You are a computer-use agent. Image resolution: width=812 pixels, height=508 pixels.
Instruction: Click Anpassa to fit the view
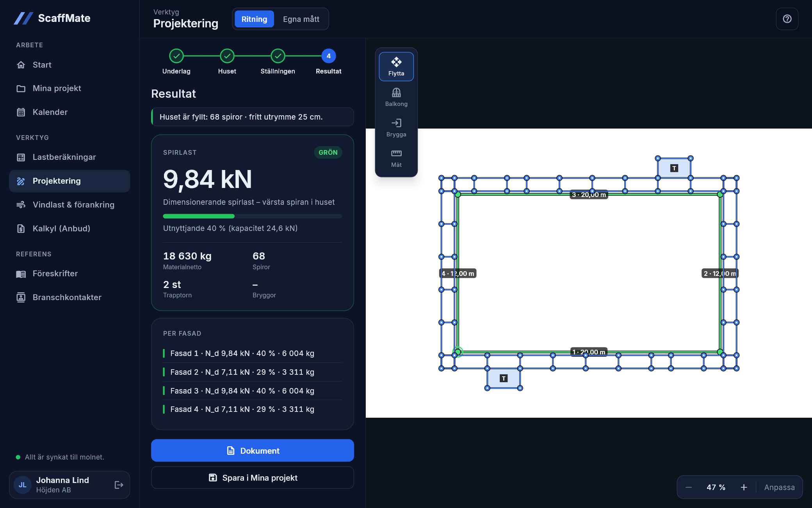click(779, 487)
